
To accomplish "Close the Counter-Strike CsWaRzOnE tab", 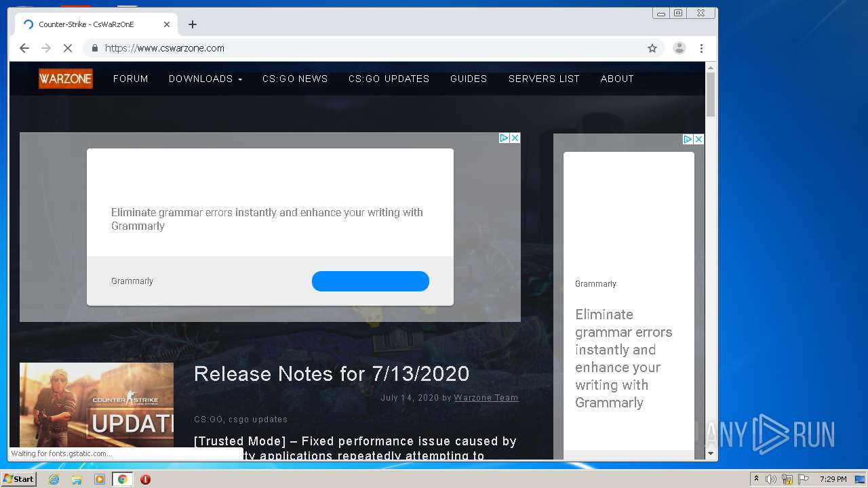I will [x=167, y=24].
